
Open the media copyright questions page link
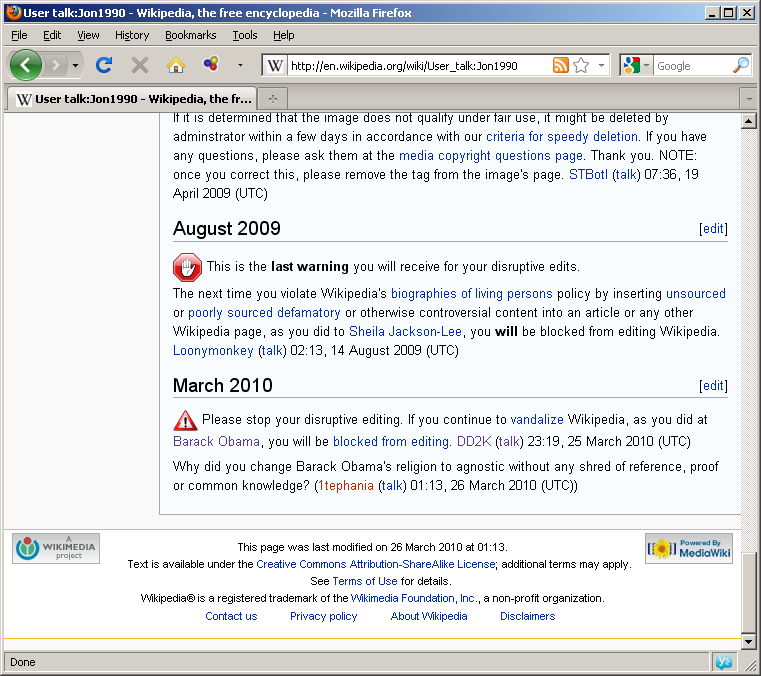pyautogui.click(x=491, y=155)
